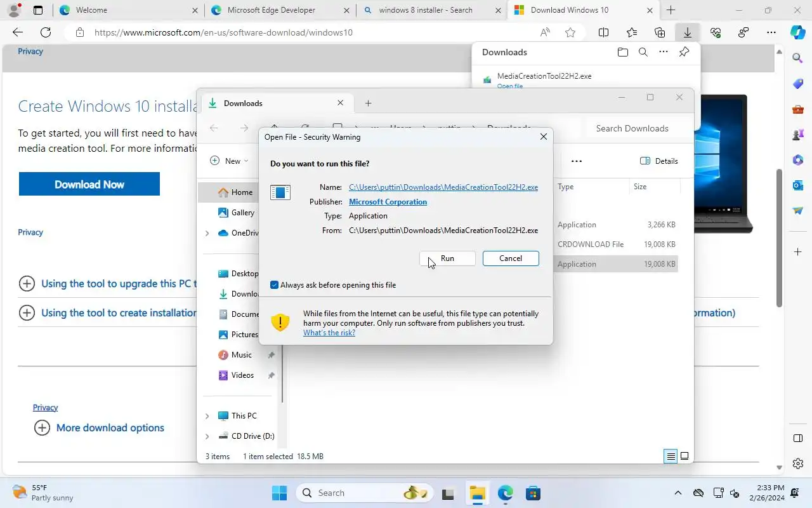Image resolution: width=812 pixels, height=508 pixels.
Task: Click the Edge downloads toolbar icon
Action: click(688, 32)
